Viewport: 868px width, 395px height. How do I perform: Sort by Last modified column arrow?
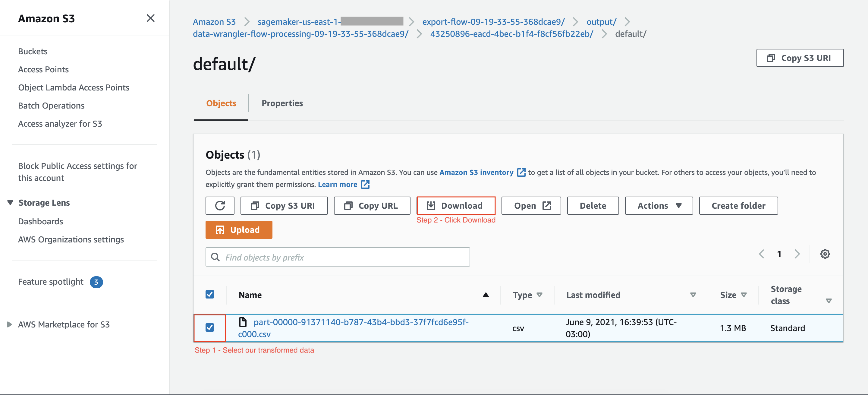click(693, 295)
